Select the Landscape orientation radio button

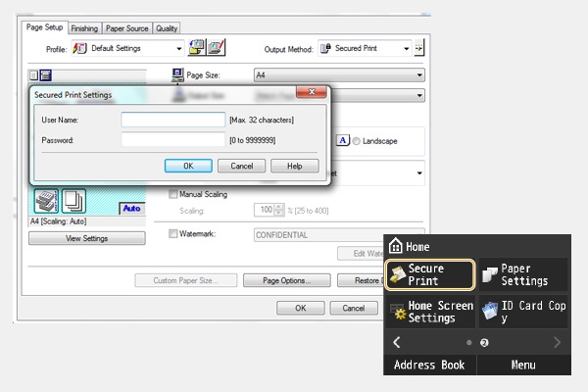[x=358, y=141]
